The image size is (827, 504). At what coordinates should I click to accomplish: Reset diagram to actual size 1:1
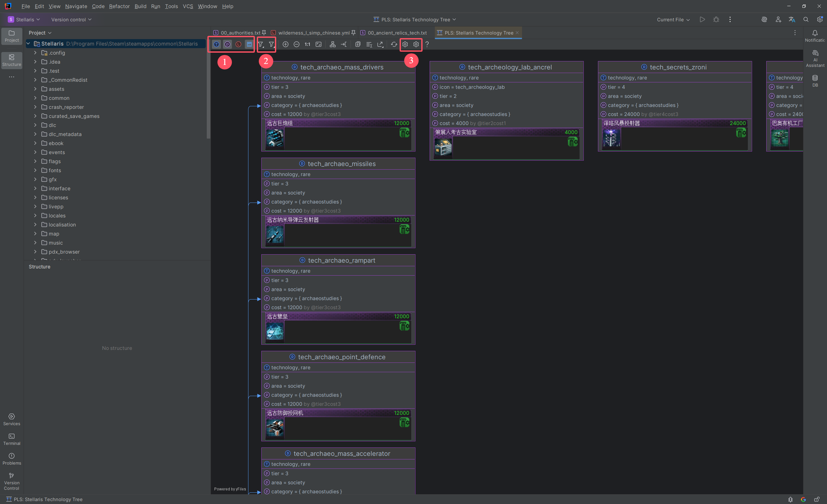pyautogui.click(x=308, y=44)
